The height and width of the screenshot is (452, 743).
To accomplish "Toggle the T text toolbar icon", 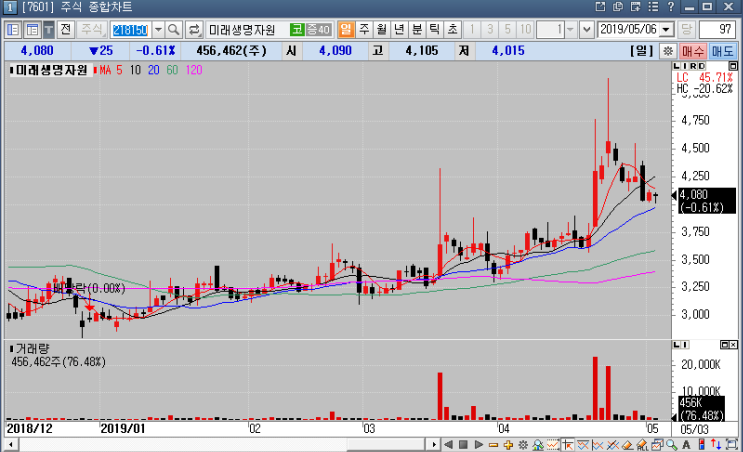I will pyautogui.click(x=48, y=30).
